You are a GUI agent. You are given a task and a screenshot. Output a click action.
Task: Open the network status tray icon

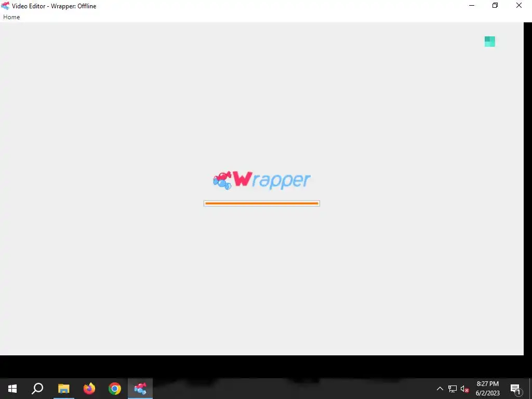coord(453,389)
